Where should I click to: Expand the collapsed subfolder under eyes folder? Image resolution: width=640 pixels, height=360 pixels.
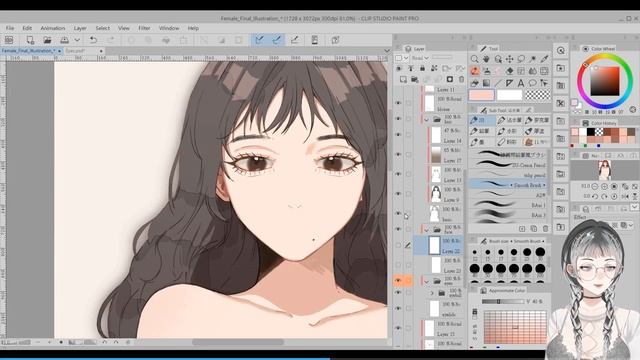432,293
